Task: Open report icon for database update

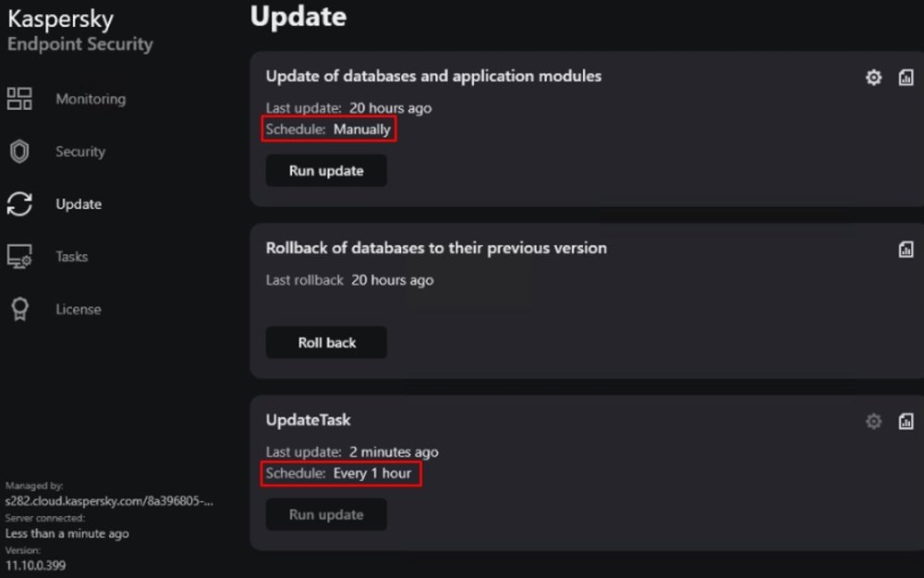Action: pos(906,78)
